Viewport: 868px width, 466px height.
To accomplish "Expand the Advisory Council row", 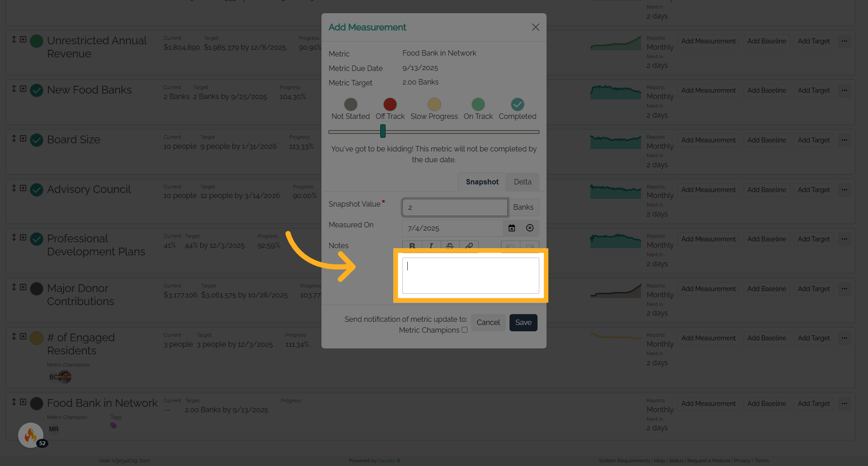I will click(x=23, y=188).
